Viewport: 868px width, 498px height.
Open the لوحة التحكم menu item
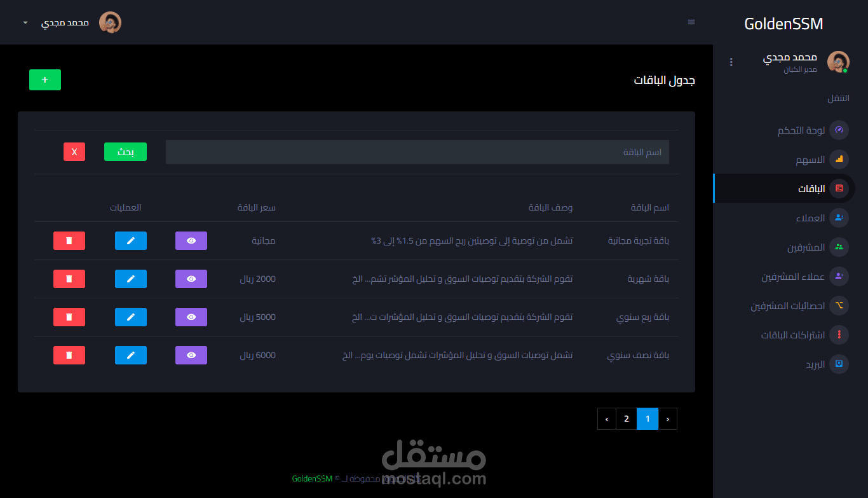[x=801, y=130]
